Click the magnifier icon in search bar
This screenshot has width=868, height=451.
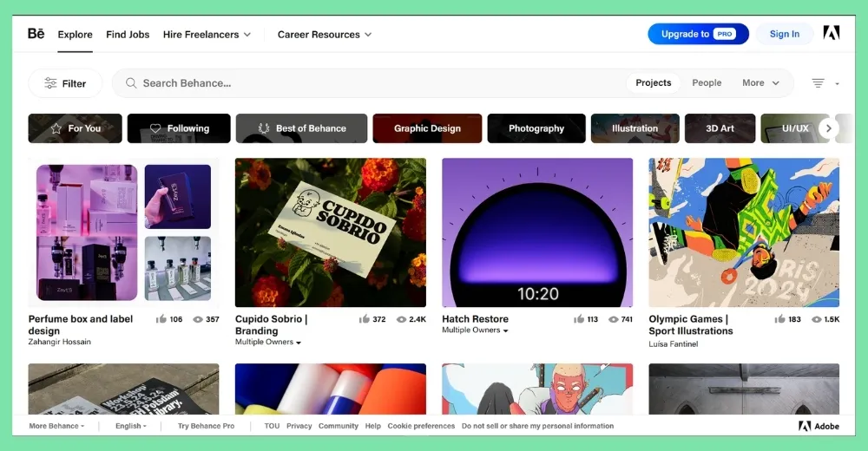(x=131, y=83)
